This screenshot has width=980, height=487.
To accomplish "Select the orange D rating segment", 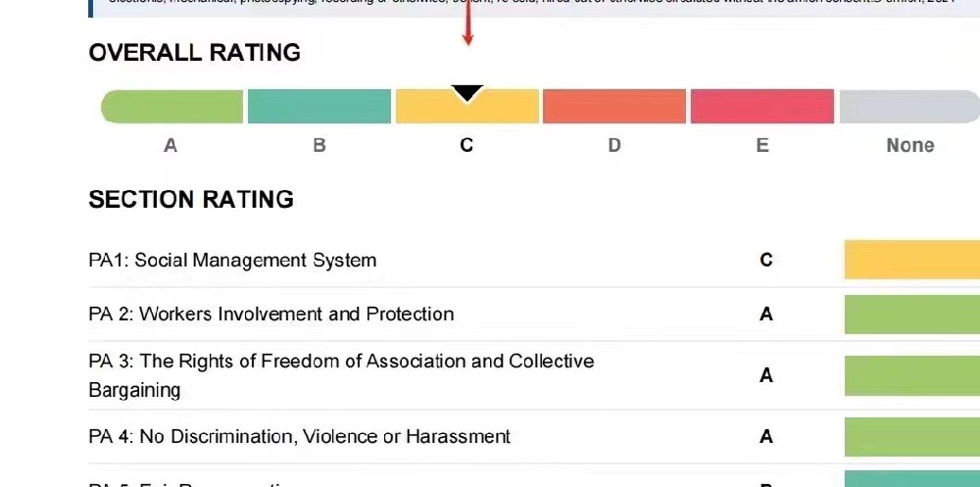I will pos(614,106).
